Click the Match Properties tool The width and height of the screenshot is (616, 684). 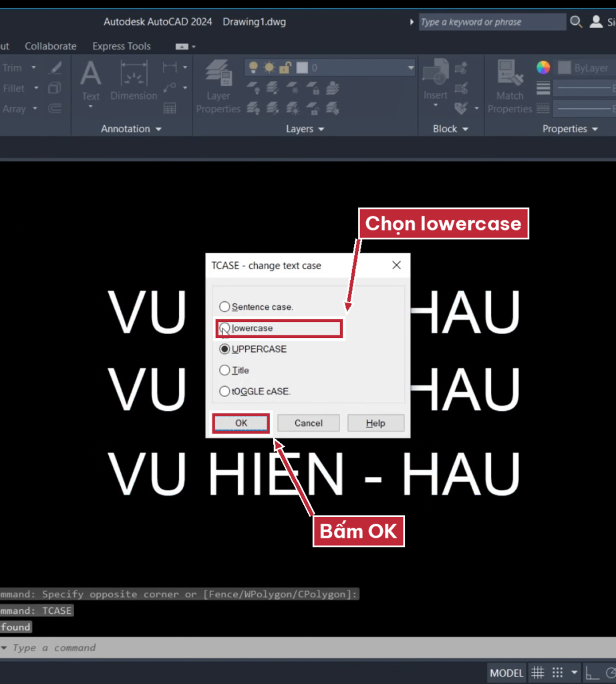510,87
